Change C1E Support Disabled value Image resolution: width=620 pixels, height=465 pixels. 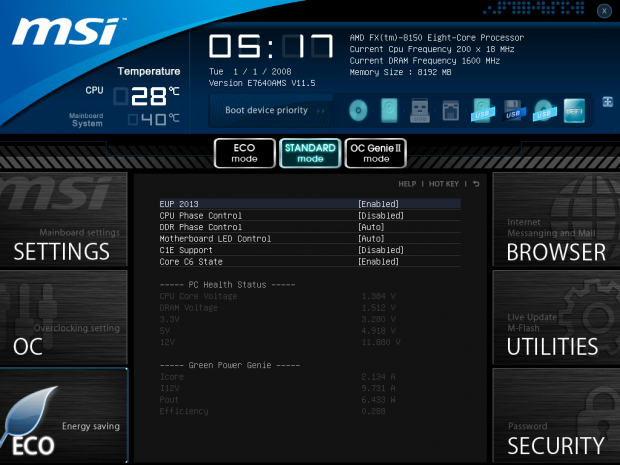(381, 250)
